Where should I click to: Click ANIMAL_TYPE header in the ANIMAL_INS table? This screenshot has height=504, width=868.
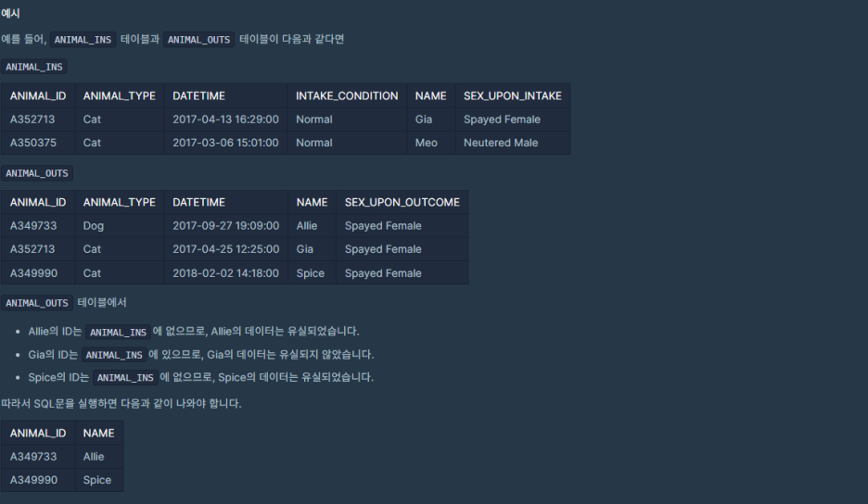click(x=119, y=95)
